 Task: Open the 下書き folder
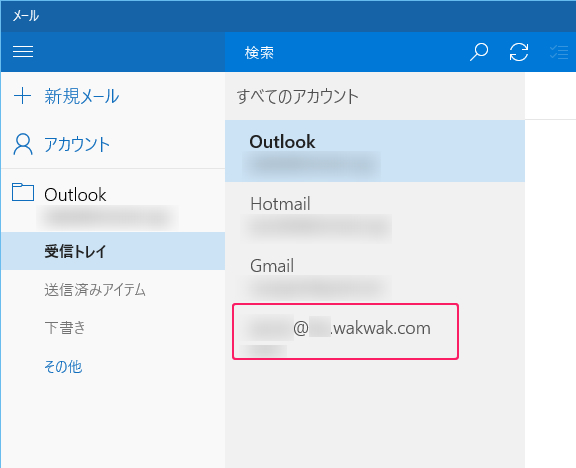[x=65, y=327]
